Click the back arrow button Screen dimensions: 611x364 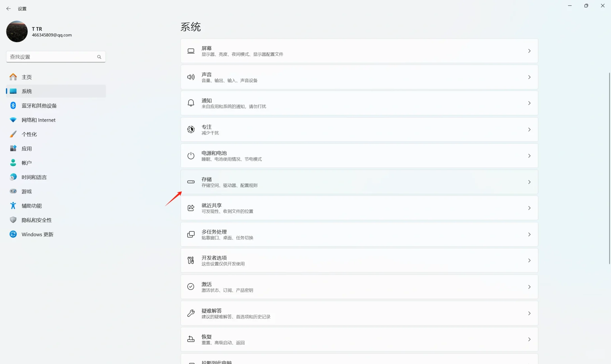pos(8,8)
